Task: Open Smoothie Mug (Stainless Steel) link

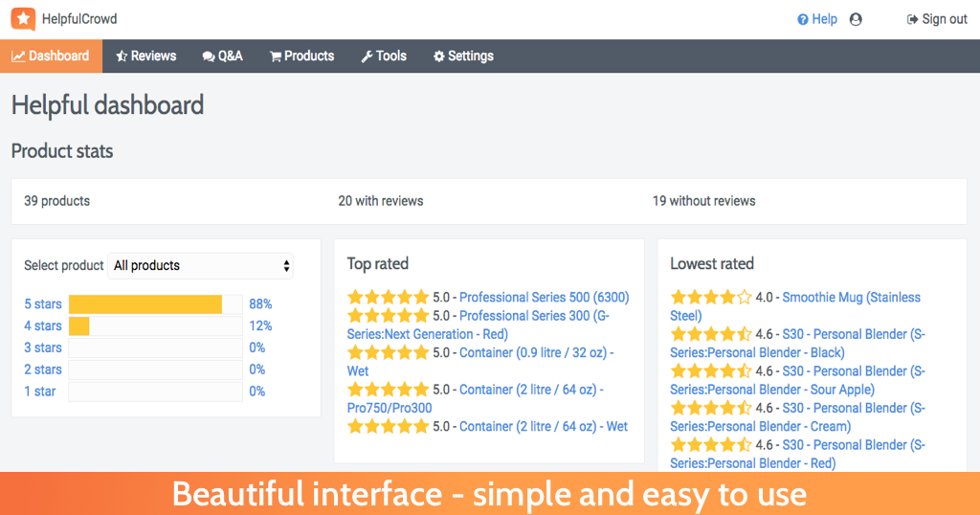Action: 795,306
